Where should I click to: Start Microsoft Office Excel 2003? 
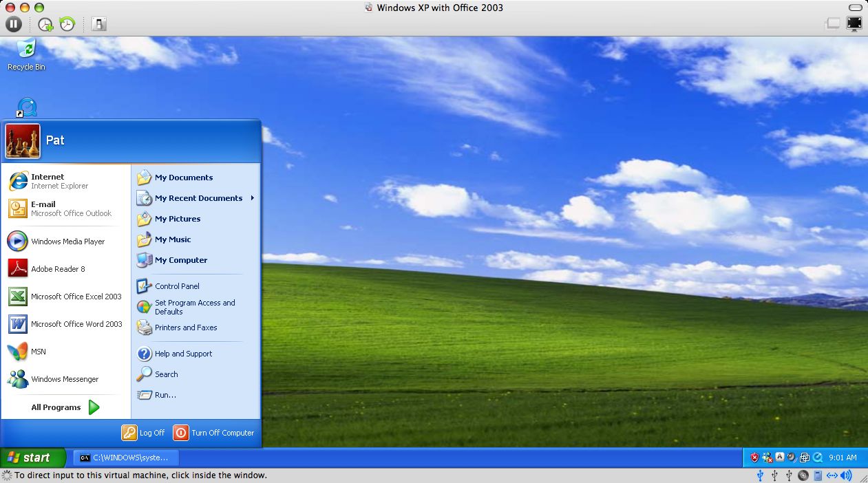(x=66, y=297)
